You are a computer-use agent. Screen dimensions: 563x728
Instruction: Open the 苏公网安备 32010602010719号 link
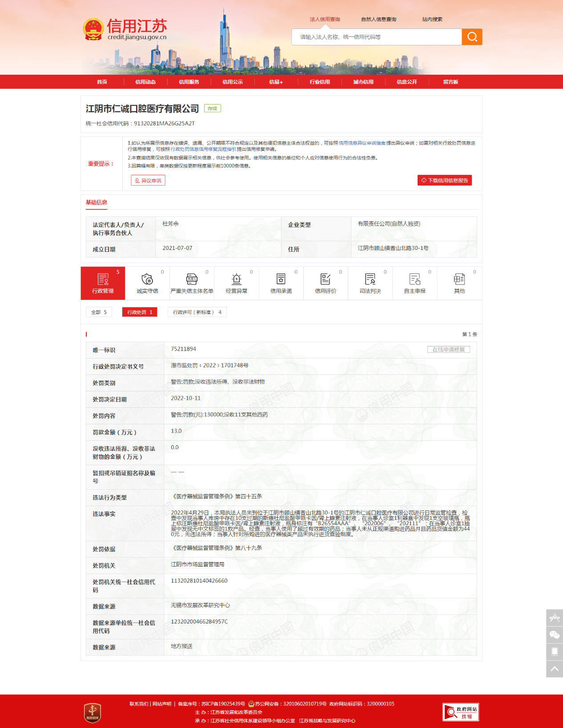290,704
